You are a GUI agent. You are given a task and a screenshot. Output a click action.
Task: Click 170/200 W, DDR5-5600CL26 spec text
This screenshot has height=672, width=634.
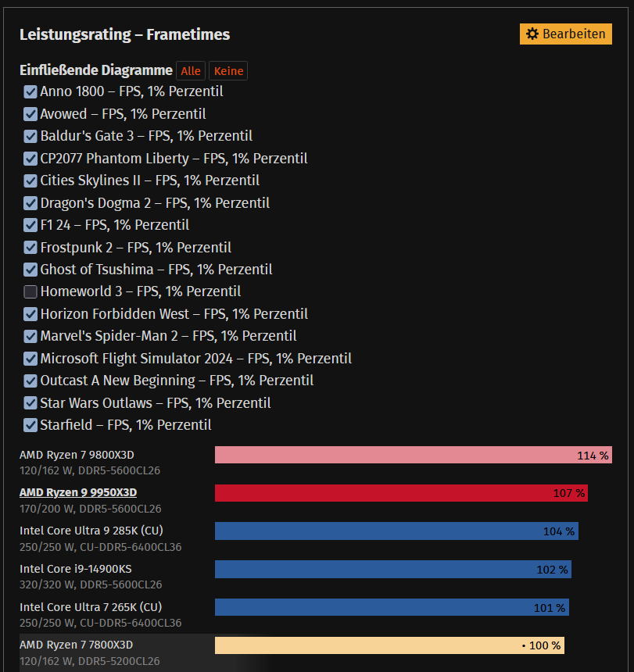click(x=91, y=509)
